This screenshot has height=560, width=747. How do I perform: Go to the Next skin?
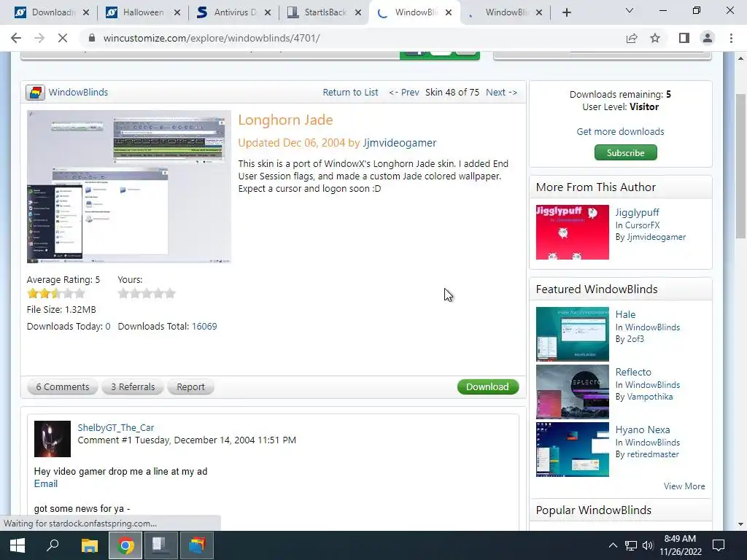click(501, 93)
